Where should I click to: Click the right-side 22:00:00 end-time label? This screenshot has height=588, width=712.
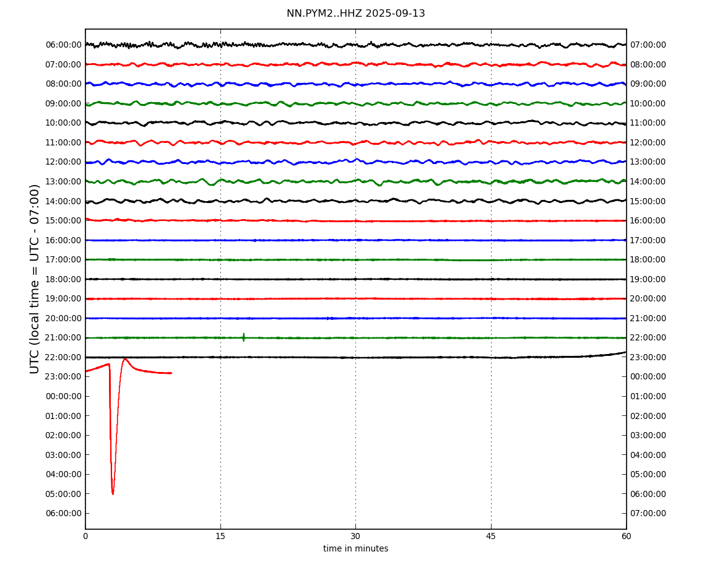[648, 338]
